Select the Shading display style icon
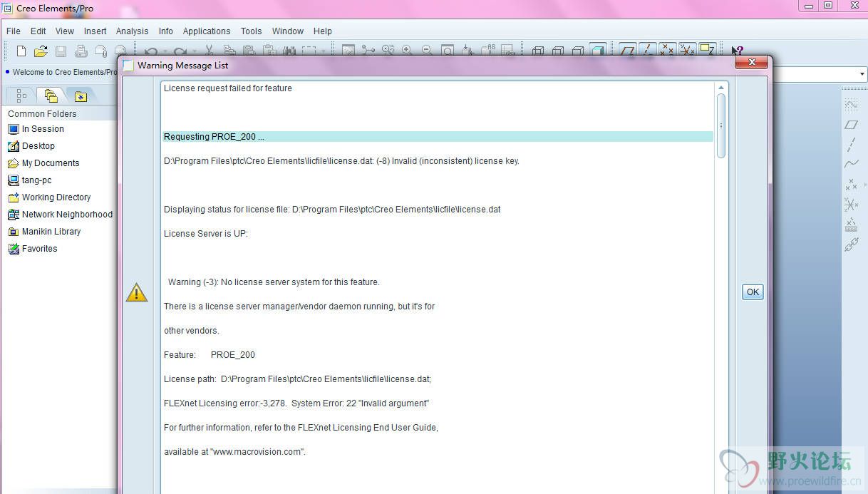868x494 pixels. click(x=598, y=51)
